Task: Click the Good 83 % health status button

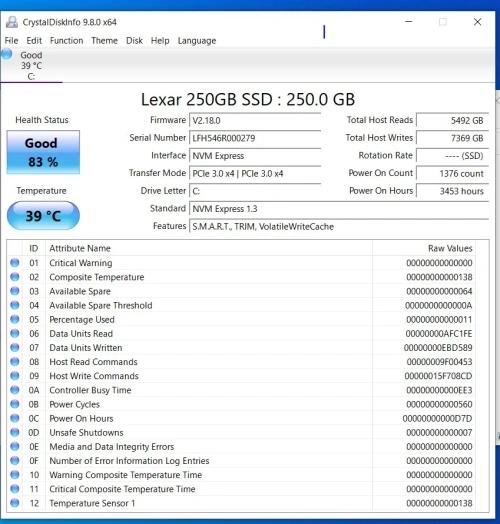Action: 43,152
